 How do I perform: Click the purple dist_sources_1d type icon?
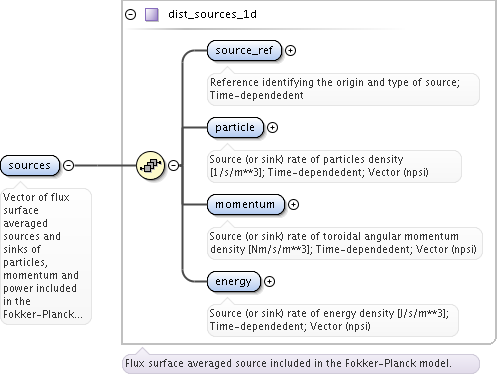(152, 15)
